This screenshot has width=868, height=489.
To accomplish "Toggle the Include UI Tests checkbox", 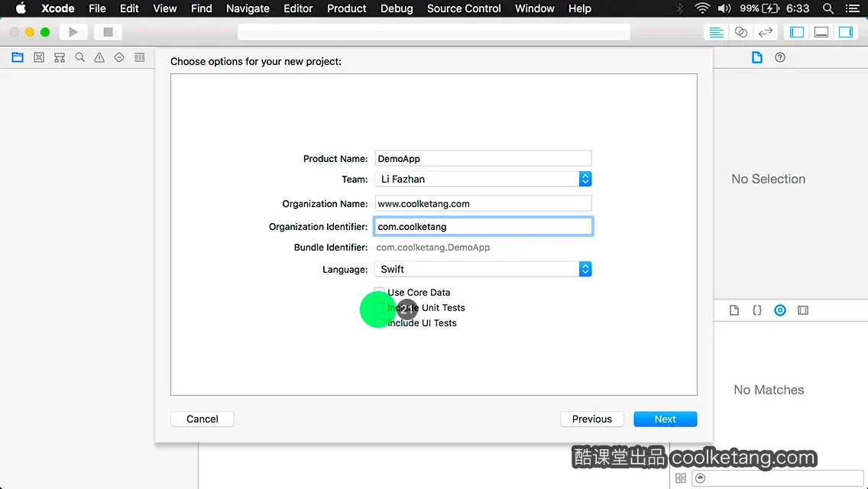I will pos(379,323).
